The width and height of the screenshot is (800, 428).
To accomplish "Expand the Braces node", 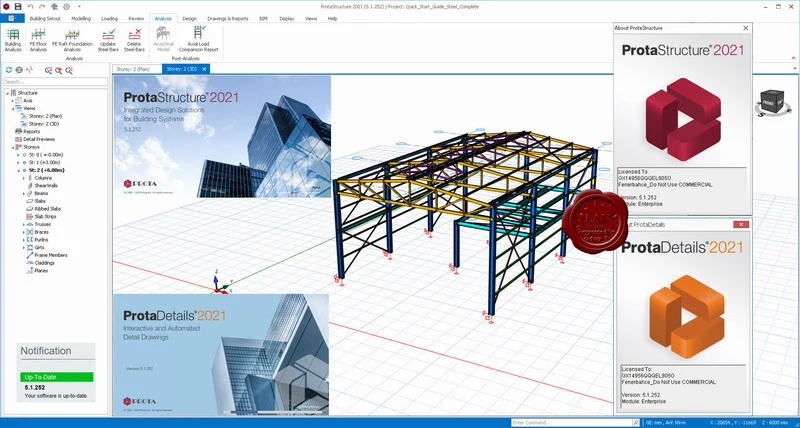I will (23, 232).
